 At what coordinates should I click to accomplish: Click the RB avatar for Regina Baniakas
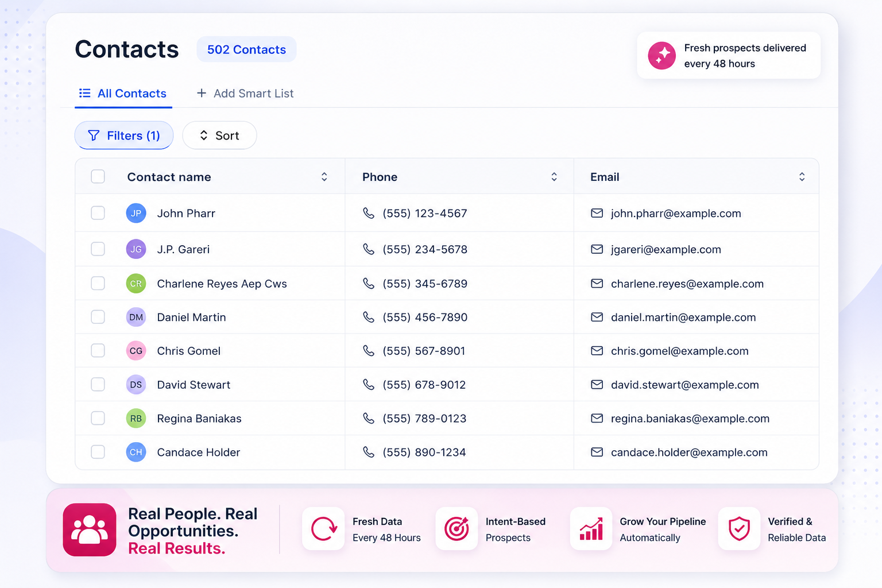[x=136, y=419]
